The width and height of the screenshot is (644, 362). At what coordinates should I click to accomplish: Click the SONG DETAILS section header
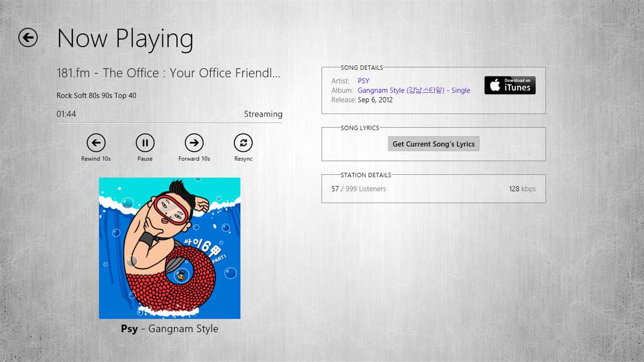362,67
